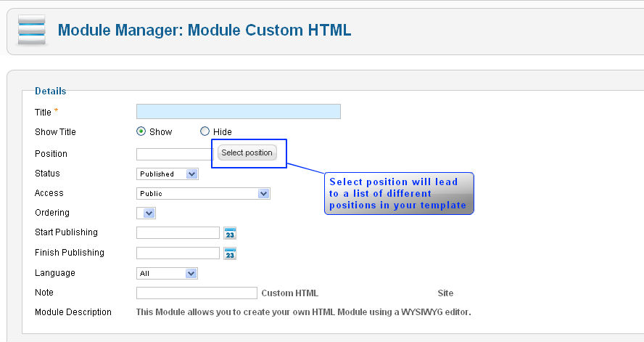Click the Start Publishing date field
The height and width of the screenshot is (342, 644).
pos(178,233)
